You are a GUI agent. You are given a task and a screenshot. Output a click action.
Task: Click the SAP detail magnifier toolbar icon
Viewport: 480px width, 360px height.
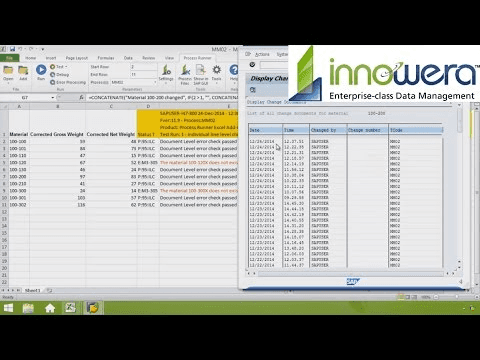tap(253, 90)
